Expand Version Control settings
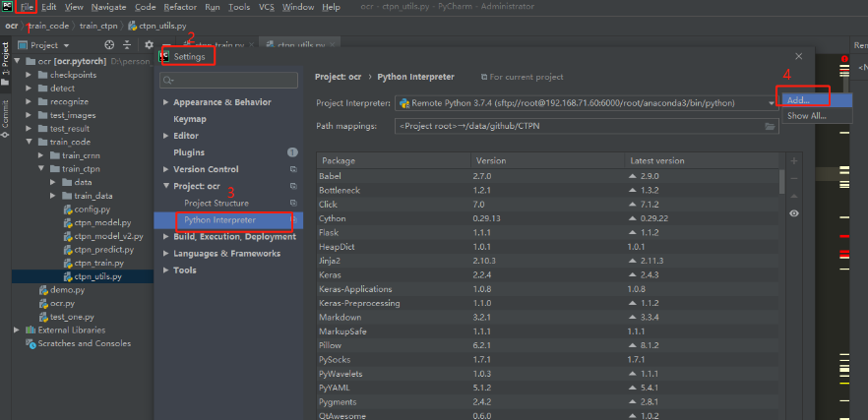 [165, 169]
